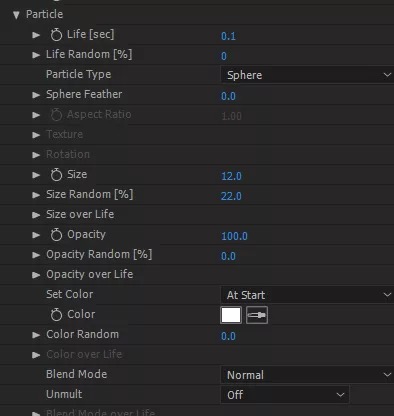Open the Blend Mode dropdown
This screenshot has width=394, height=416.
(307, 375)
